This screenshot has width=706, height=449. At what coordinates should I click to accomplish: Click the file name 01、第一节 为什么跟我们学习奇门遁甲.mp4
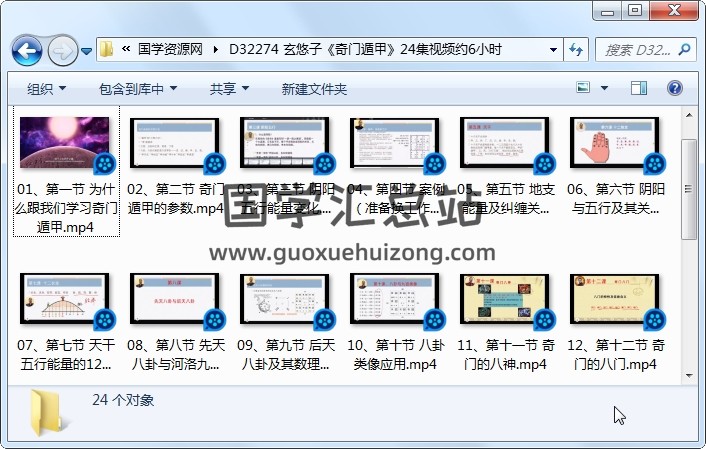[x=66, y=208]
